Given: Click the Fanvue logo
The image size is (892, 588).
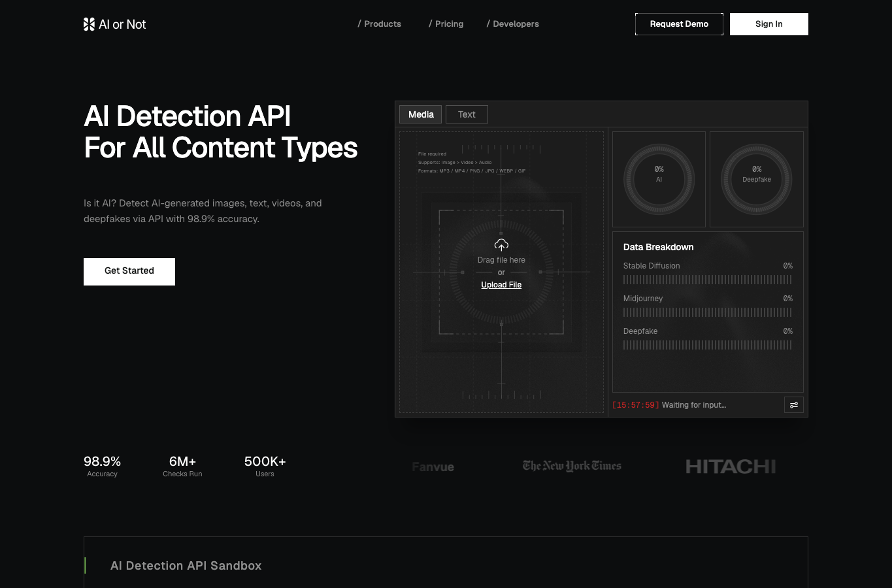Looking at the screenshot, I should pyautogui.click(x=433, y=467).
